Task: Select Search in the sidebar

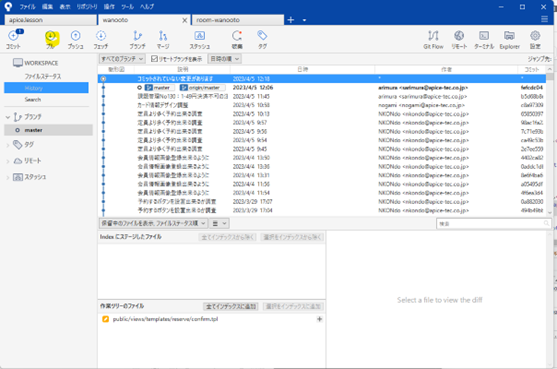Action: [x=33, y=99]
